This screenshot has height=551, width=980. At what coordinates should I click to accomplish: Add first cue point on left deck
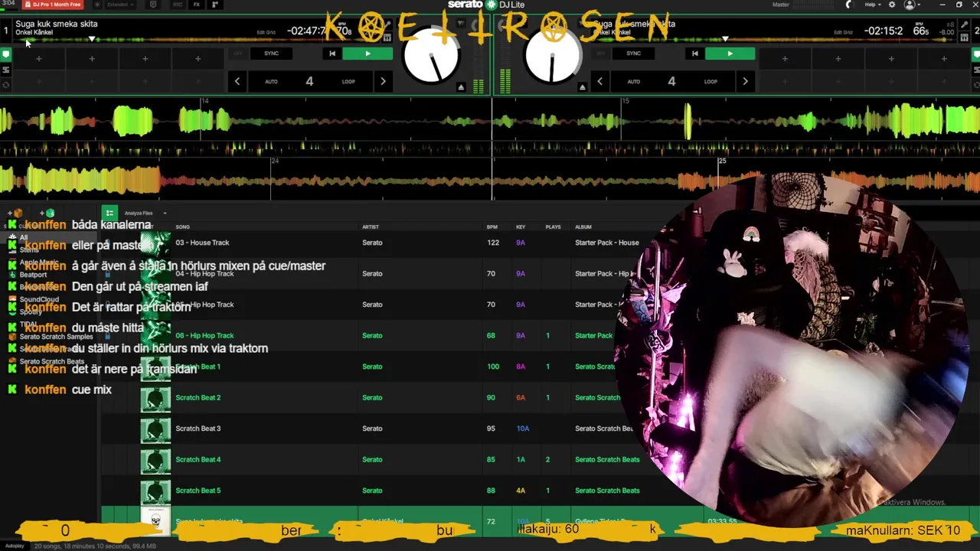pos(39,59)
